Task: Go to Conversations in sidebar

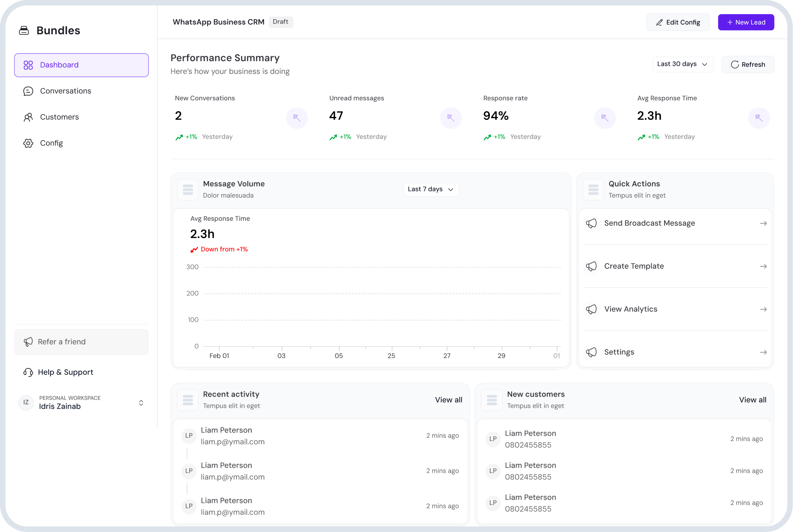Action: coord(66,91)
